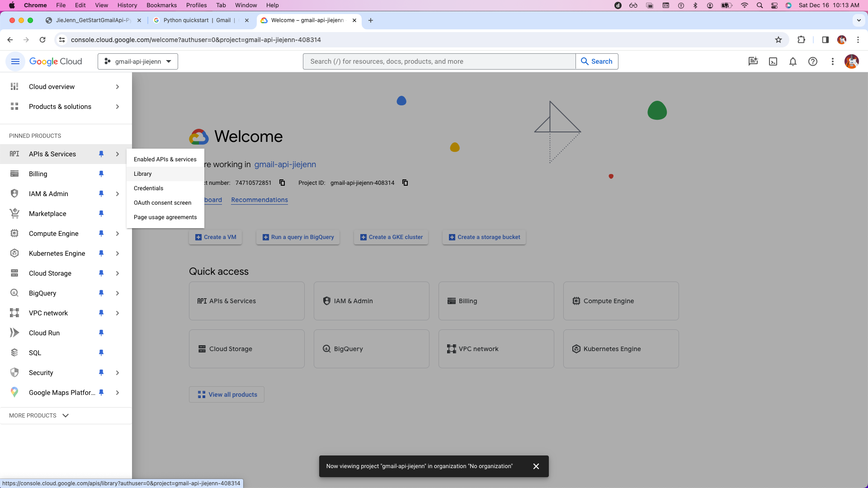Image resolution: width=868 pixels, height=488 pixels.
Task: Show Chrome tab search dropdown
Action: click(x=859, y=20)
